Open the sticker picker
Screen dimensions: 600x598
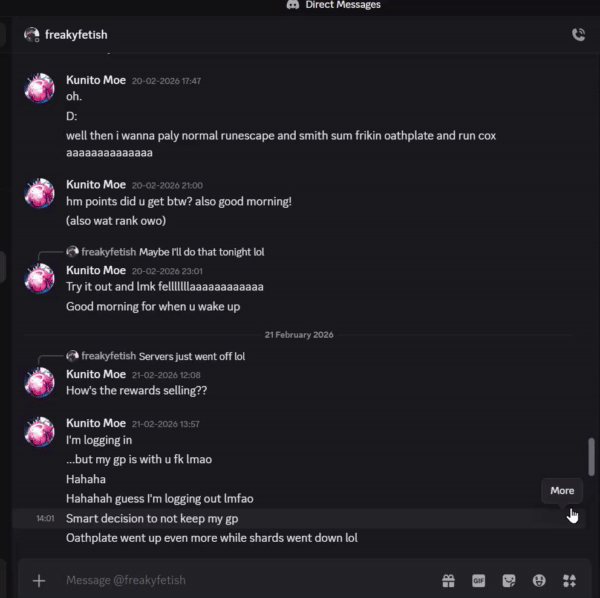pyautogui.click(x=509, y=580)
